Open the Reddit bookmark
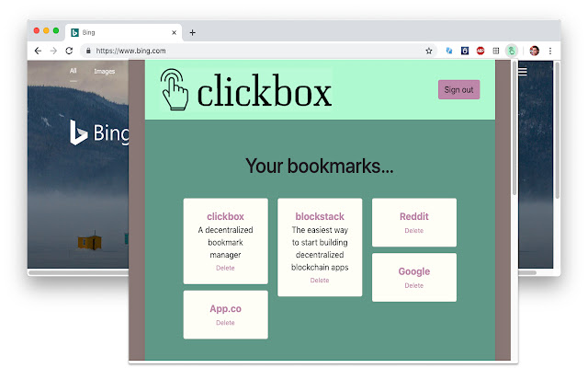The height and width of the screenshot is (368, 588). [x=414, y=217]
